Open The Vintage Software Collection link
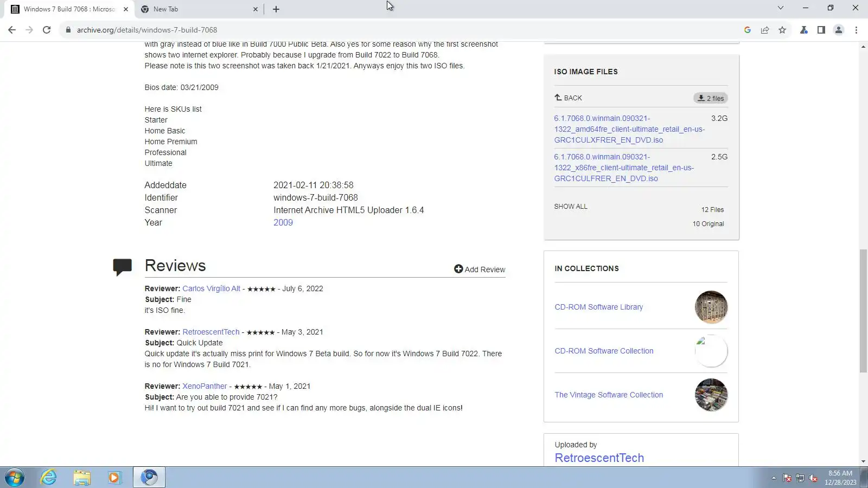The image size is (868, 488). (609, 395)
